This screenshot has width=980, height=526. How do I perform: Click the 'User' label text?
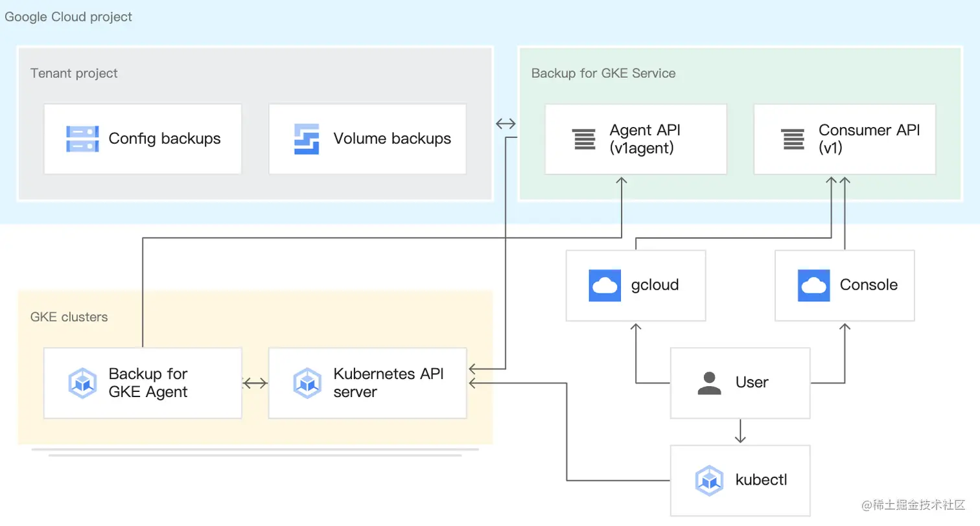pyautogui.click(x=752, y=382)
